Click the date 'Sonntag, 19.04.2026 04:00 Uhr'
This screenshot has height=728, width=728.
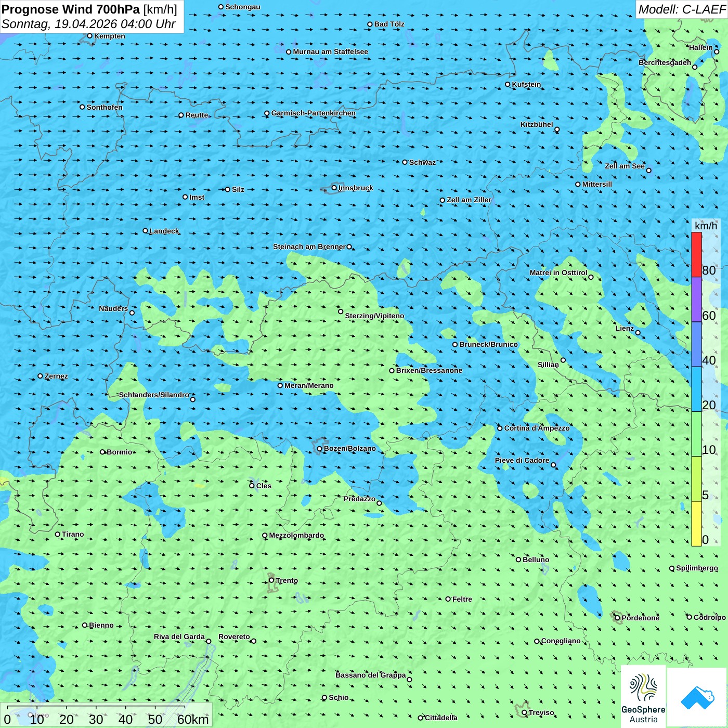click(x=88, y=24)
